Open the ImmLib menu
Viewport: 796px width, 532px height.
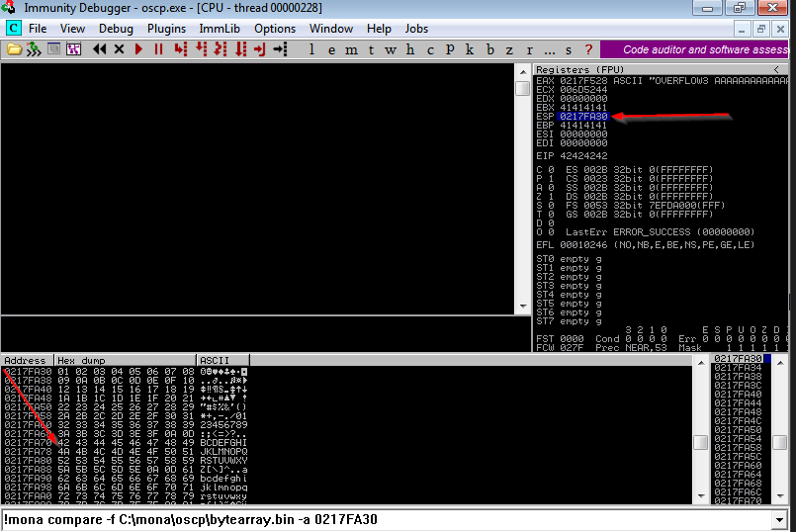(220, 29)
